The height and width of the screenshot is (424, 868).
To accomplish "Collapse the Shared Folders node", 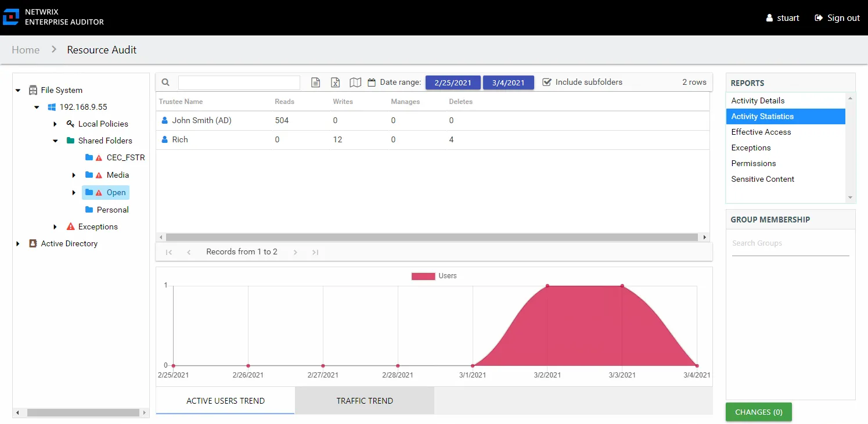I will coord(55,141).
